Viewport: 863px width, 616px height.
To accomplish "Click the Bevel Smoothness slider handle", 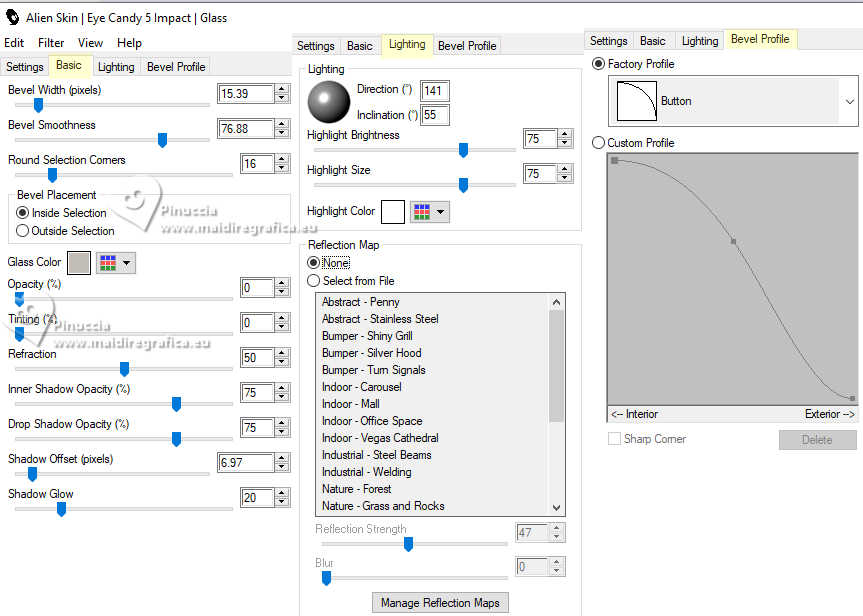I will 162,140.
